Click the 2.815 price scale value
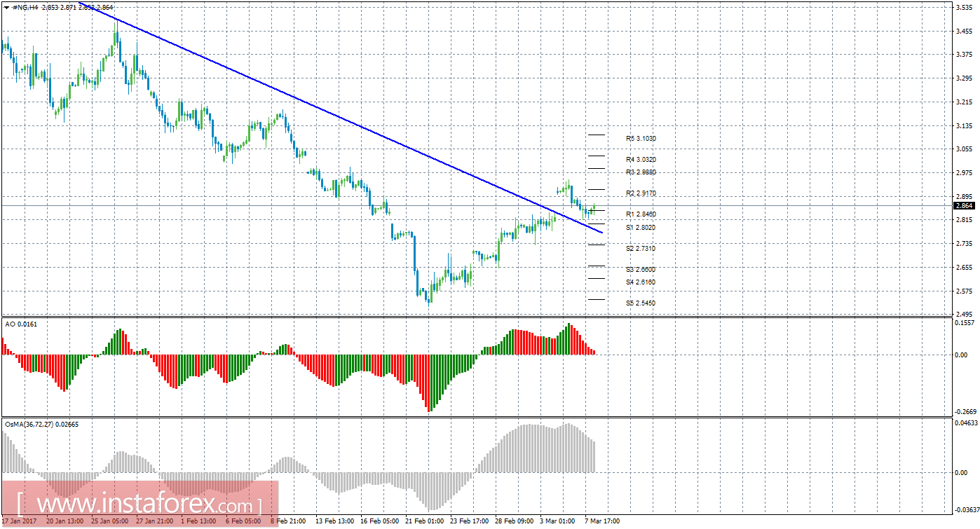This screenshot has height=529, width=980. [964, 220]
